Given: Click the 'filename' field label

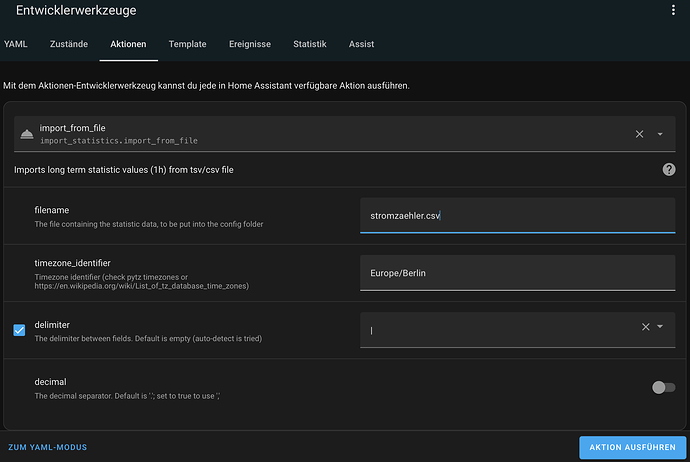Looking at the screenshot, I should pyautogui.click(x=51, y=210).
